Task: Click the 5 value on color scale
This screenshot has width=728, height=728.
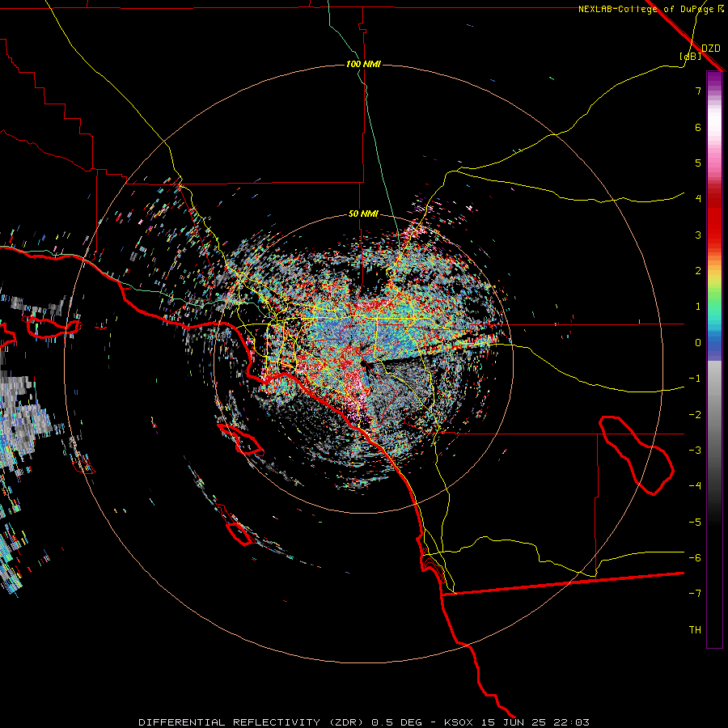Action: tap(698, 163)
